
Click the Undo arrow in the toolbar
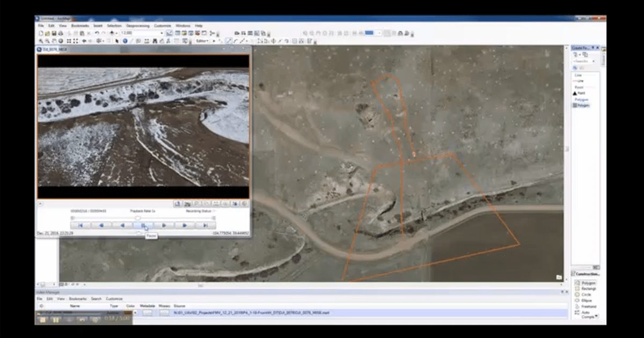tap(97, 33)
